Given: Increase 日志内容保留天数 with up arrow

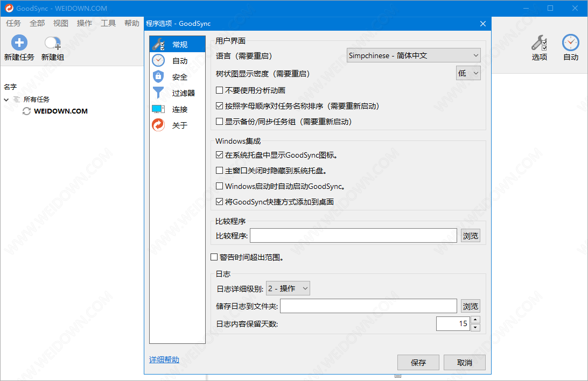Looking at the screenshot, I should (x=475, y=320).
